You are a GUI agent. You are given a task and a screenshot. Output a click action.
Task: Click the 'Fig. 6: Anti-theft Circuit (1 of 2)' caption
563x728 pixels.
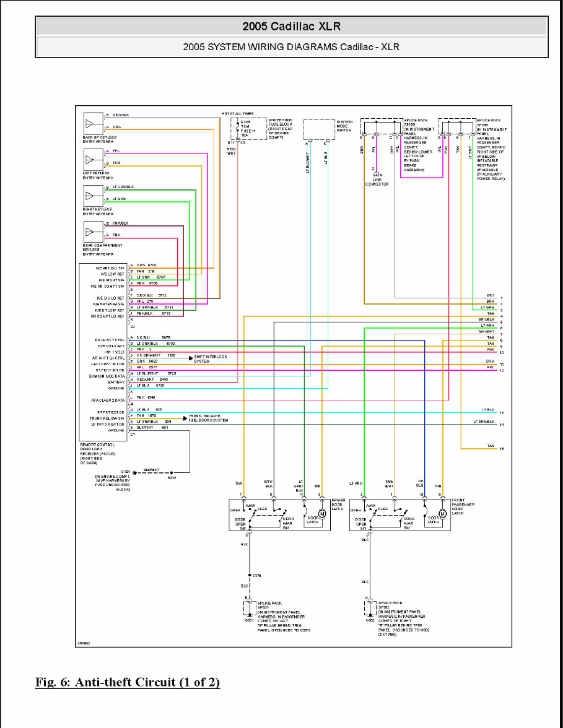128,682
